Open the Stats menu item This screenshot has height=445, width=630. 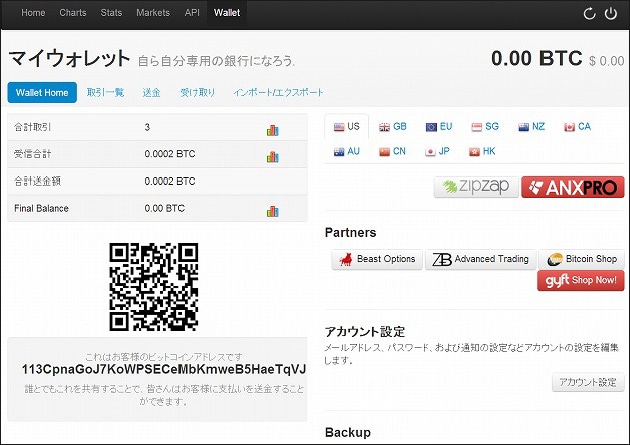point(111,13)
